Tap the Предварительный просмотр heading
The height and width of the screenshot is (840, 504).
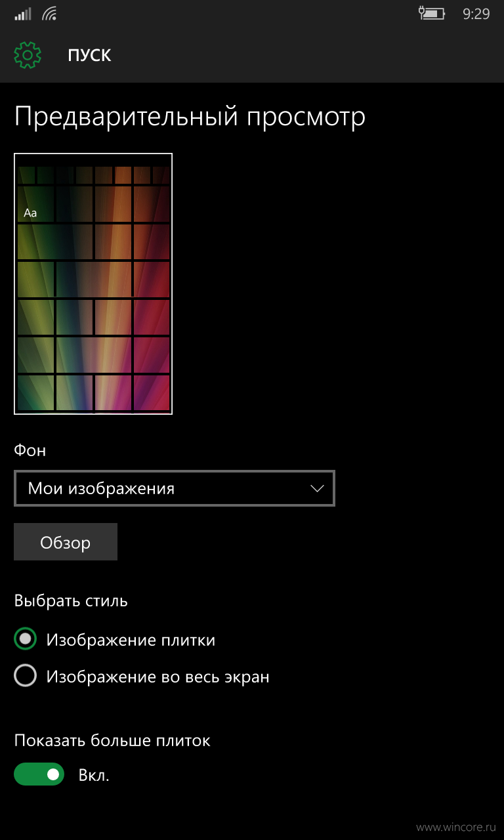pyautogui.click(x=190, y=117)
